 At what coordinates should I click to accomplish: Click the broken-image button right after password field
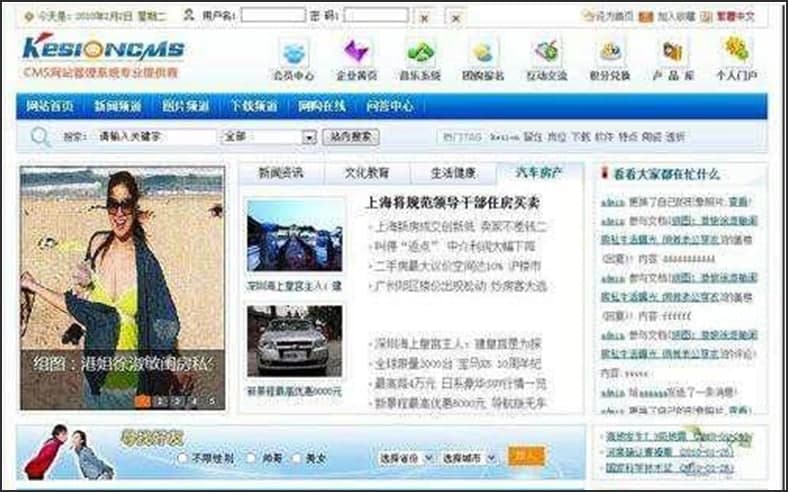[x=424, y=17]
